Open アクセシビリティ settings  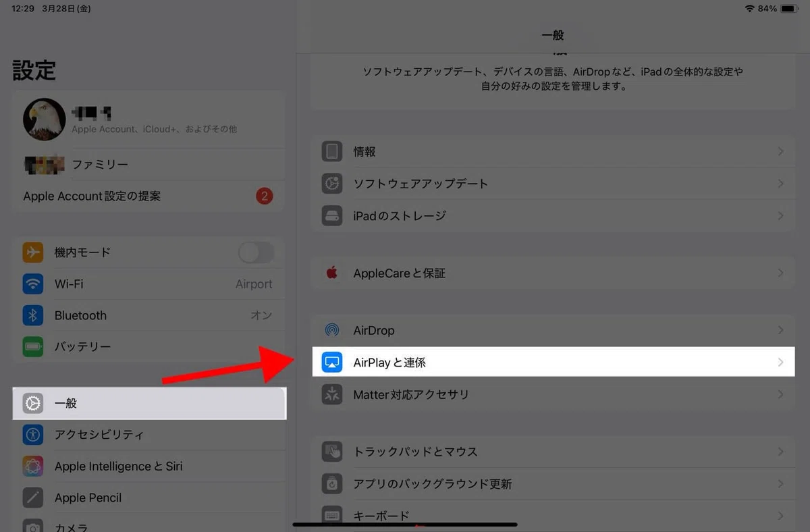149,435
